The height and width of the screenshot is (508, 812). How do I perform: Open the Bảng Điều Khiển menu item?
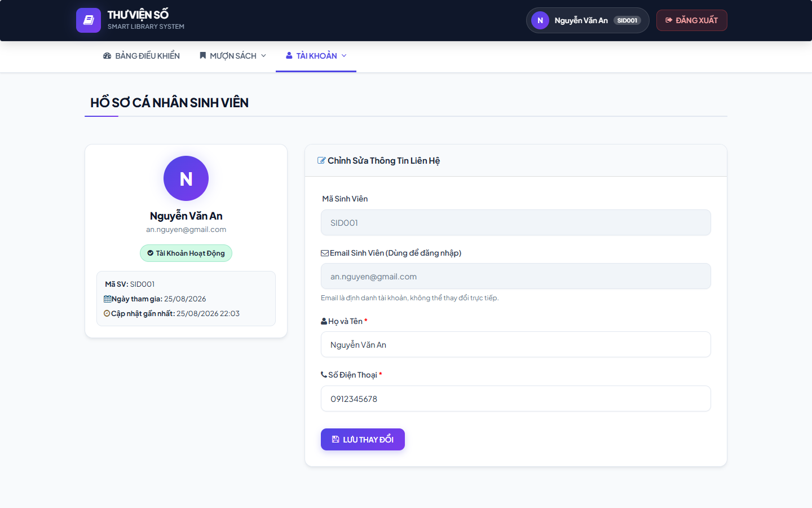click(142, 56)
